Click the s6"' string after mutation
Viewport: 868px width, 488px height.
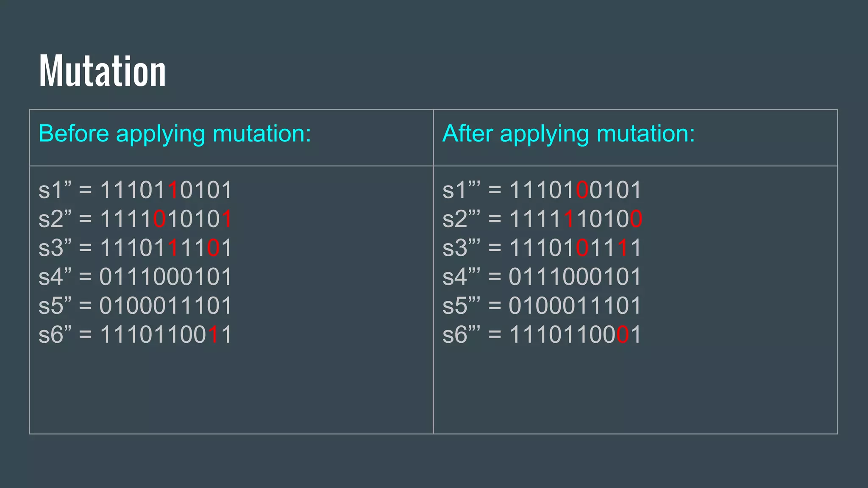pos(542,335)
